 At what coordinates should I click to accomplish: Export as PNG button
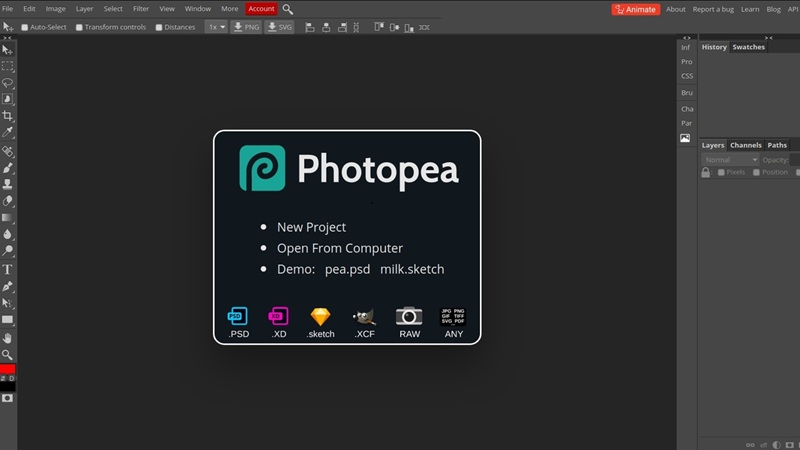tap(246, 27)
